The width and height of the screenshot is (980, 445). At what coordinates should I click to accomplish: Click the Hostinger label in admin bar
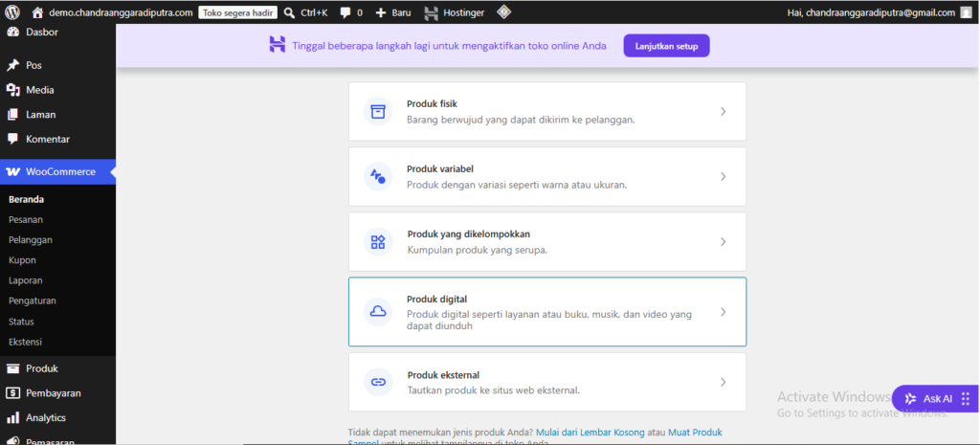click(x=464, y=12)
